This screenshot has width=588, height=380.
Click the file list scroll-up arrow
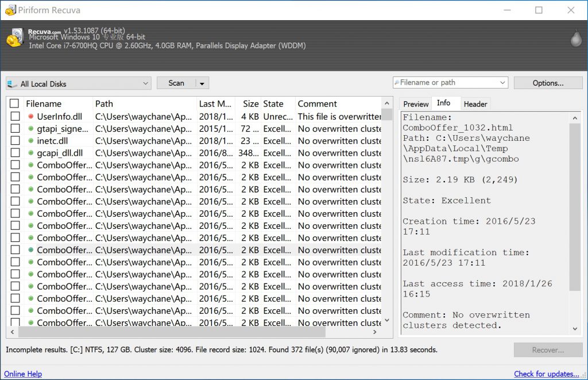coord(387,103)
